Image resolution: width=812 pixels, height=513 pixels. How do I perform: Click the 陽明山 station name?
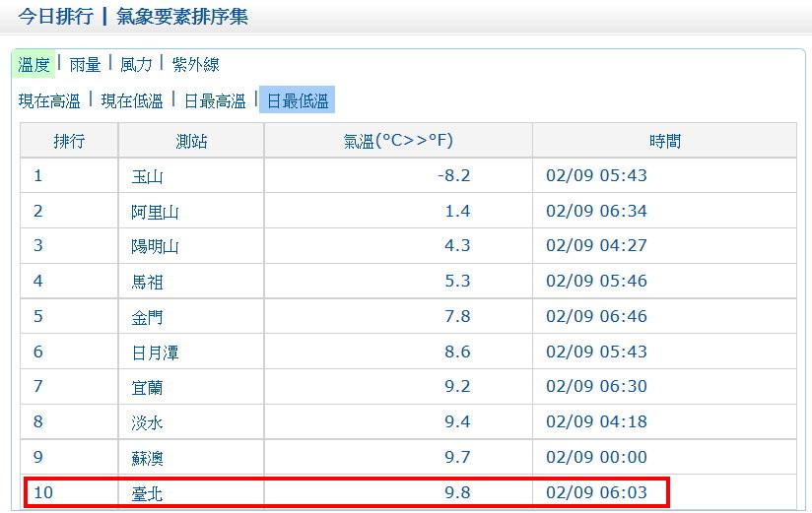[x=155, y=246]
